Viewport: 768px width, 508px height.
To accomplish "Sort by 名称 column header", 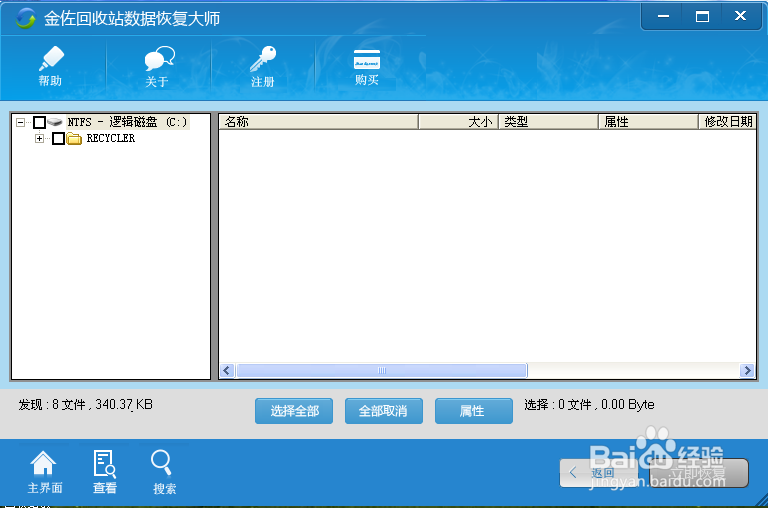I will (x=318, y=121).
